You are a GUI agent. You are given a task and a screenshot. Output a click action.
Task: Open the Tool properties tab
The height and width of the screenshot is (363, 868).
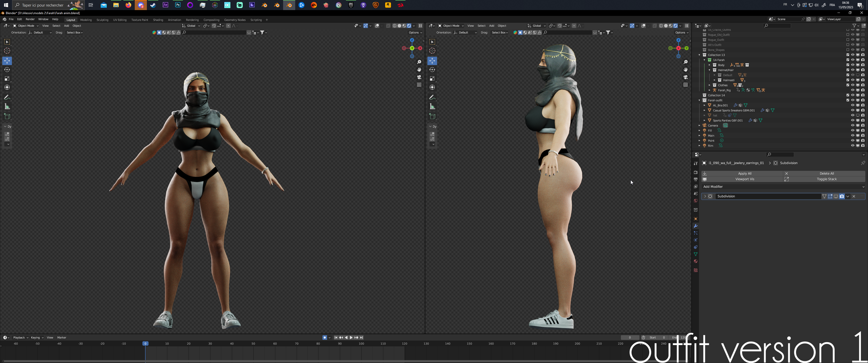pos(695,163)
